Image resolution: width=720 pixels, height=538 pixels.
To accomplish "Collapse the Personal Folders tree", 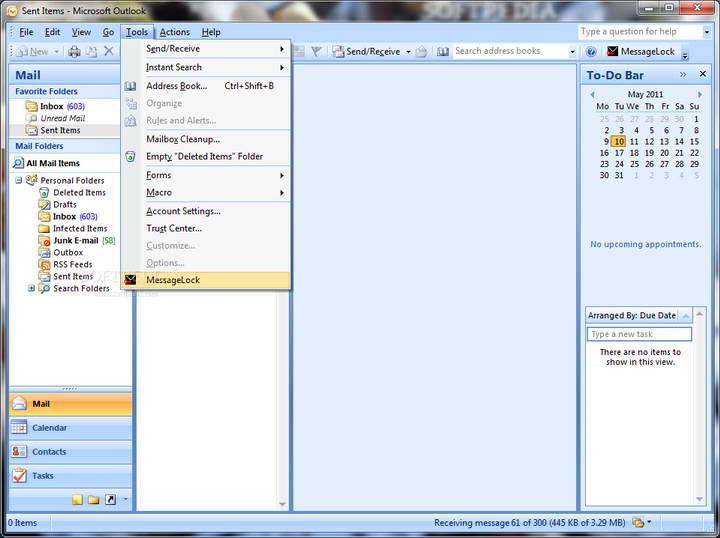I will click(18, 180).
